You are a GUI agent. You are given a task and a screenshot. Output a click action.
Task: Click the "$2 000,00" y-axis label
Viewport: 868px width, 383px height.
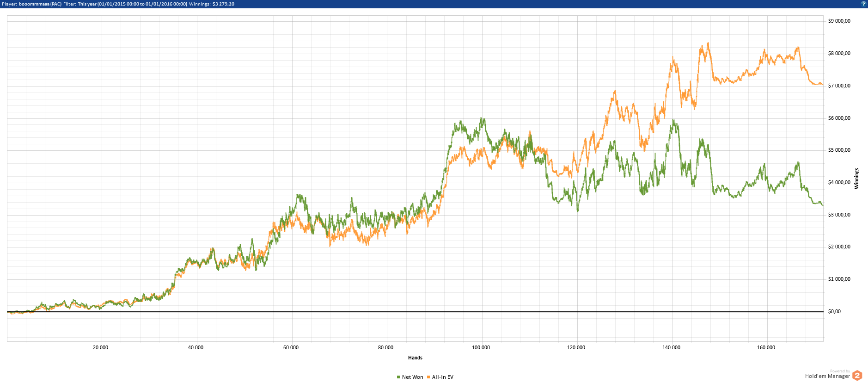839,247
